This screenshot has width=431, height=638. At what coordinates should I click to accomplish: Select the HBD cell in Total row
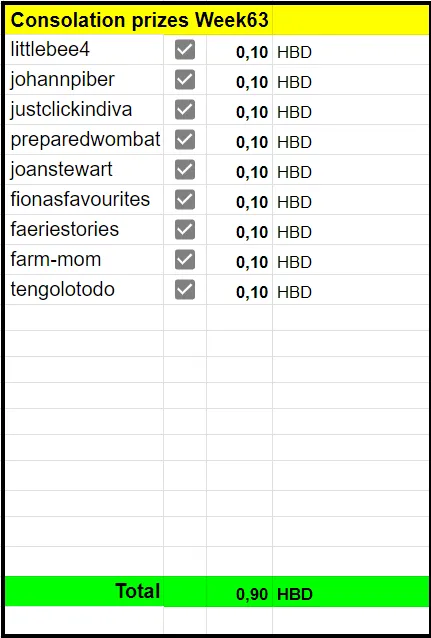[351, 591]
